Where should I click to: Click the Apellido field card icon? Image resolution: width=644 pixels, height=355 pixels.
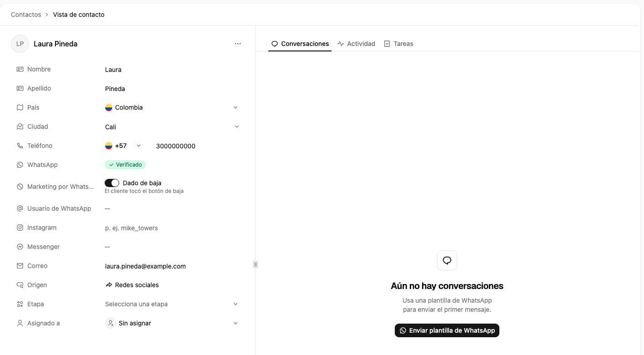20,88
